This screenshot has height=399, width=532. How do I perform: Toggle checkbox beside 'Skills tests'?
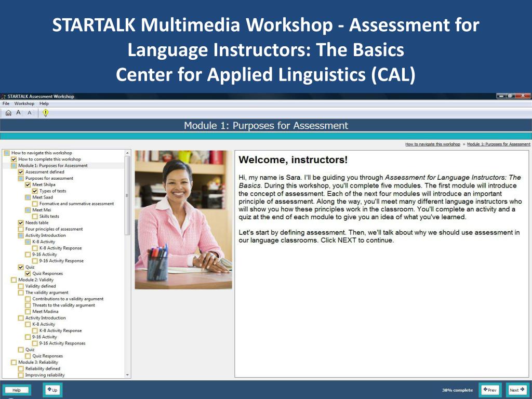point(35,217)
